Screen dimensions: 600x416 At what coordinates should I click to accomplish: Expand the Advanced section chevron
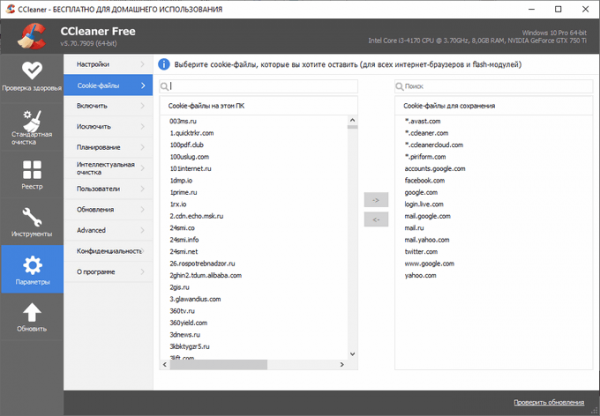(142, 230)
